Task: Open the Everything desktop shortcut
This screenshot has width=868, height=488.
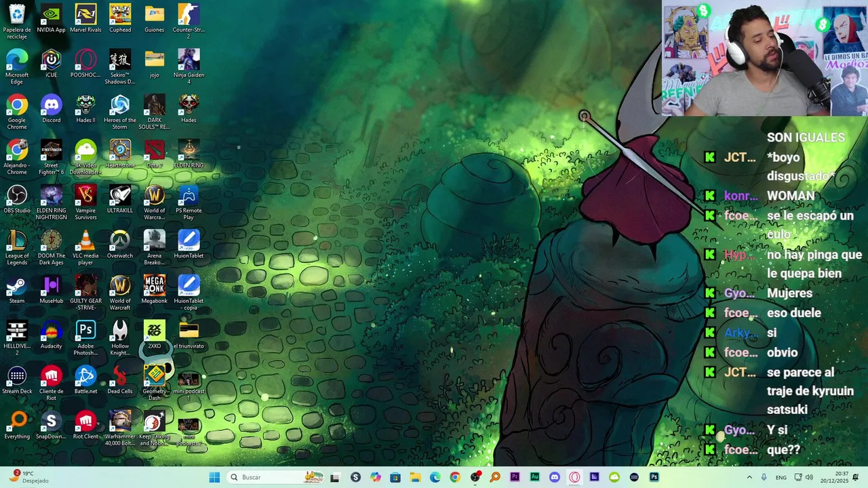Action: pyautogui.click(x=17, y=425)
